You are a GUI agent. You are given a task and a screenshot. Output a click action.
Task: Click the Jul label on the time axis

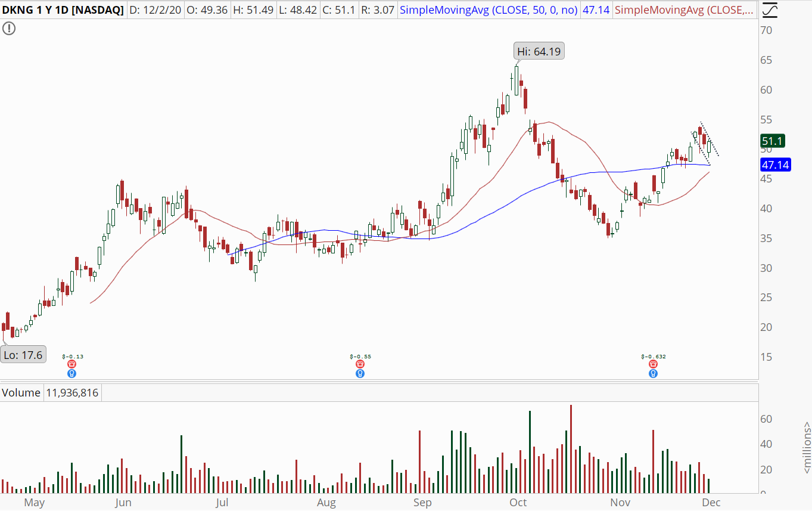(222, 503)
